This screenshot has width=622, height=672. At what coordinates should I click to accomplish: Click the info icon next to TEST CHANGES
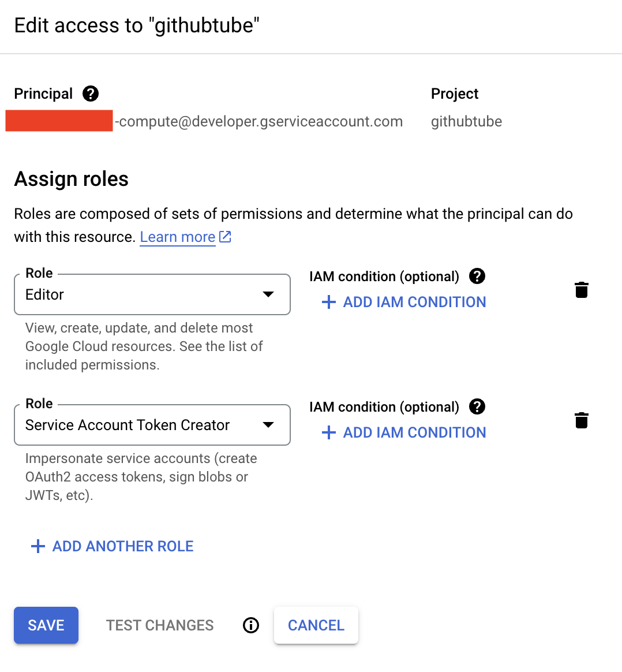(251, 625)
